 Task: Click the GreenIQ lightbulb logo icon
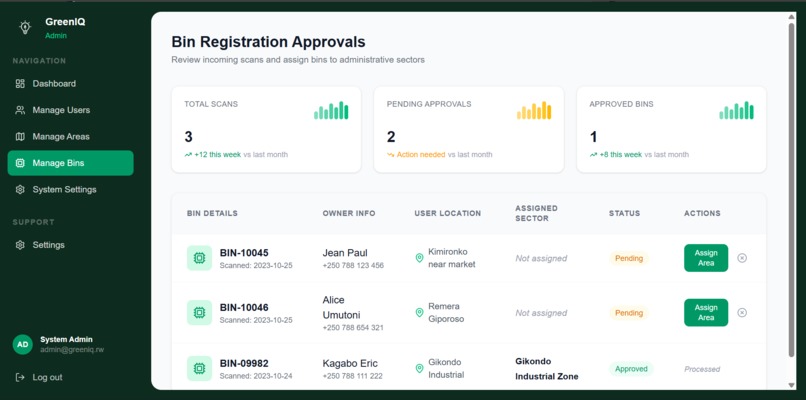coord(25,28)
